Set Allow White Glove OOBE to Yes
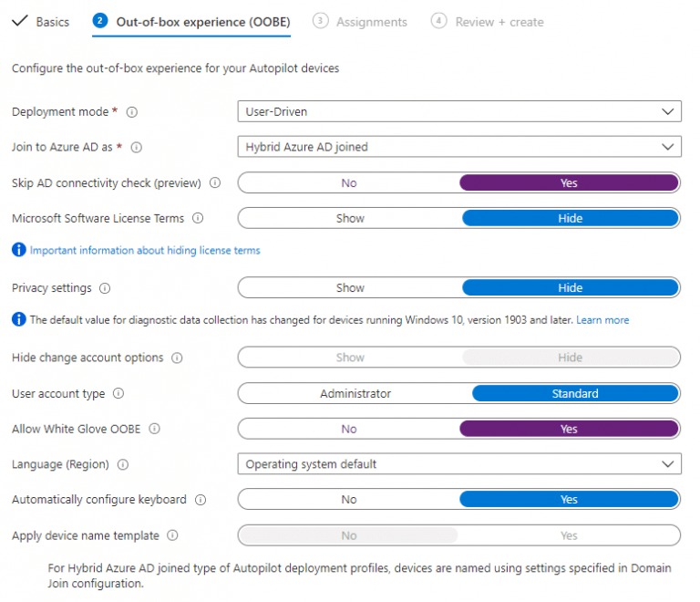 (569, 429)
